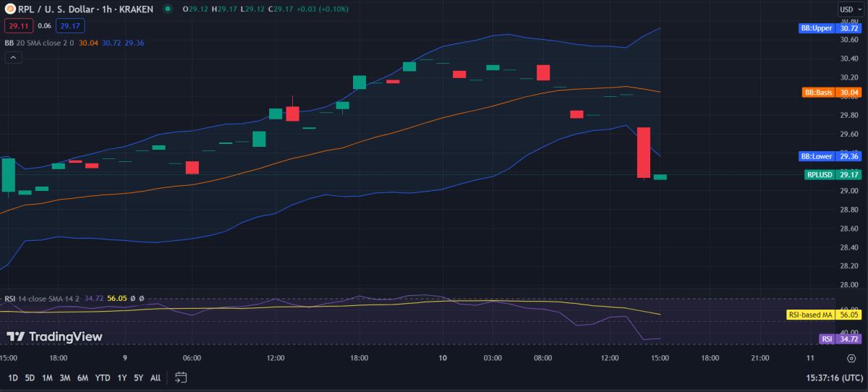Click the open price O29.12 value
The height and width of the screenshot is (392, 868).
(x=195, y=9)
